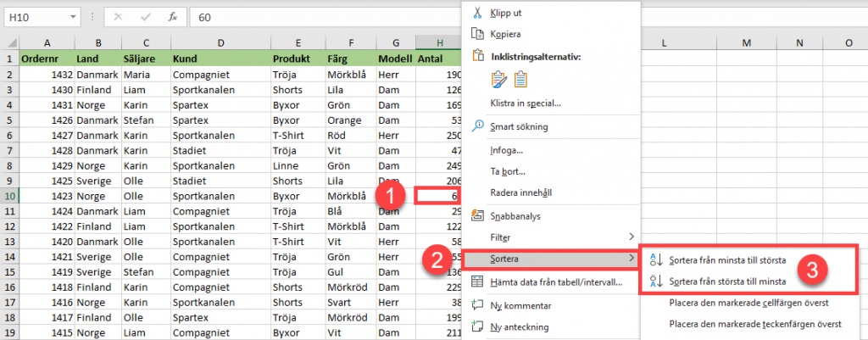The image size is (868, 340).
Task: Click the scissors icon for Klipp ut
Action: 477,13
